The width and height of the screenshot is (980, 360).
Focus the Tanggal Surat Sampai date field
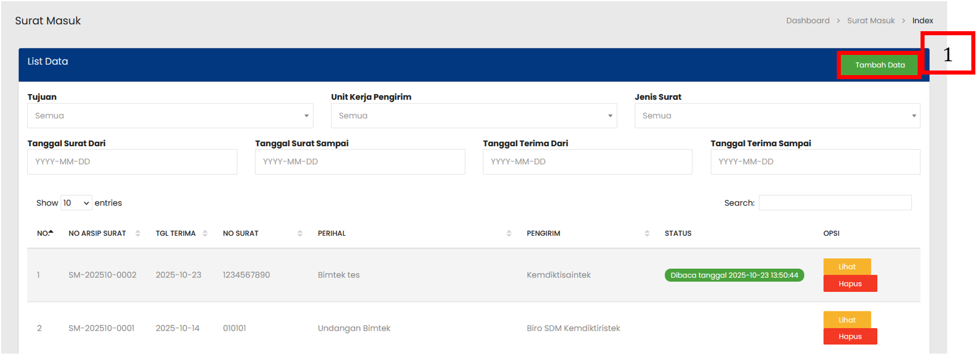click(360, 162)
